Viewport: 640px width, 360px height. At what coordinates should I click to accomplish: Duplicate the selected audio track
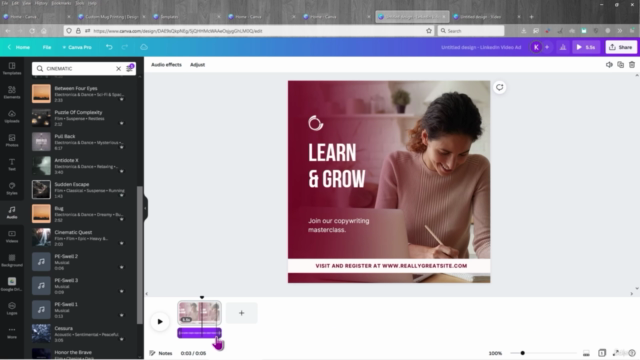620,64
